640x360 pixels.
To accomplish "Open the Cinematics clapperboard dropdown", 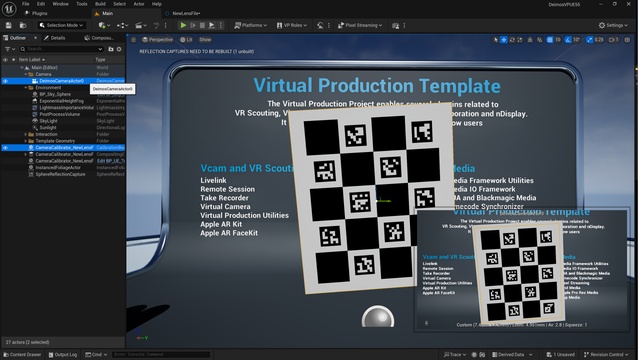I will (x=141, y=25).
